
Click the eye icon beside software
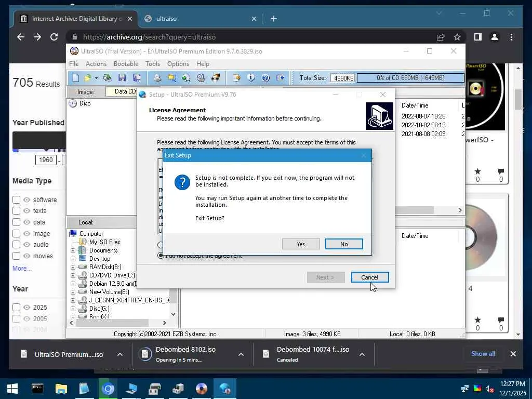pyautogui.click(x=27, y=199)
